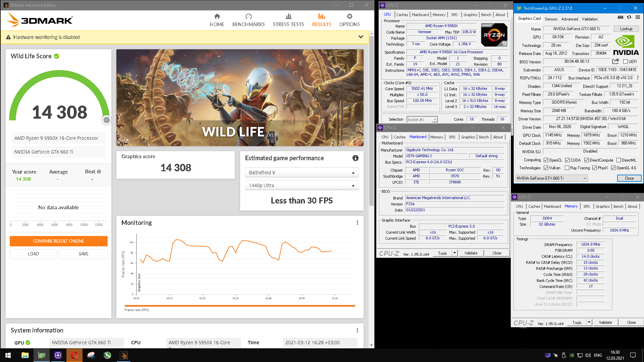Click the Close button in GPU-Z
Image resolution: width=644 pixels, height=362 pixels.
click(629, 178)
